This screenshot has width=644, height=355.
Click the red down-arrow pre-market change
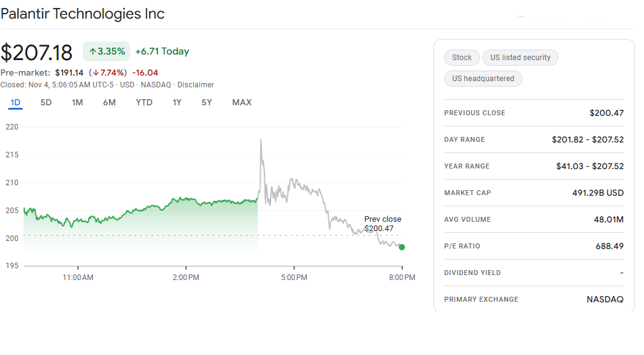tap(108, 72)
